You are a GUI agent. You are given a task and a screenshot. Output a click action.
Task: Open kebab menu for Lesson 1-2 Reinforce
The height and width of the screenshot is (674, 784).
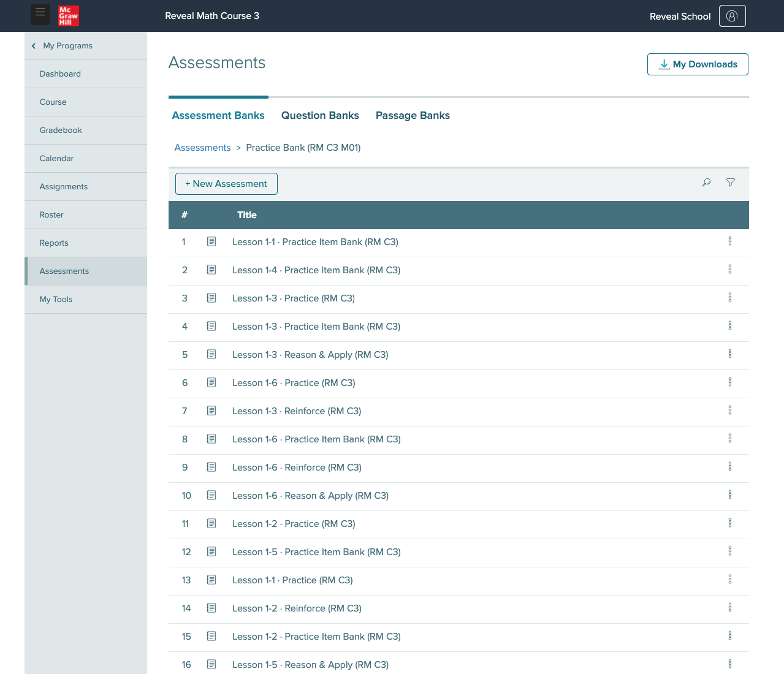point(730,608)
